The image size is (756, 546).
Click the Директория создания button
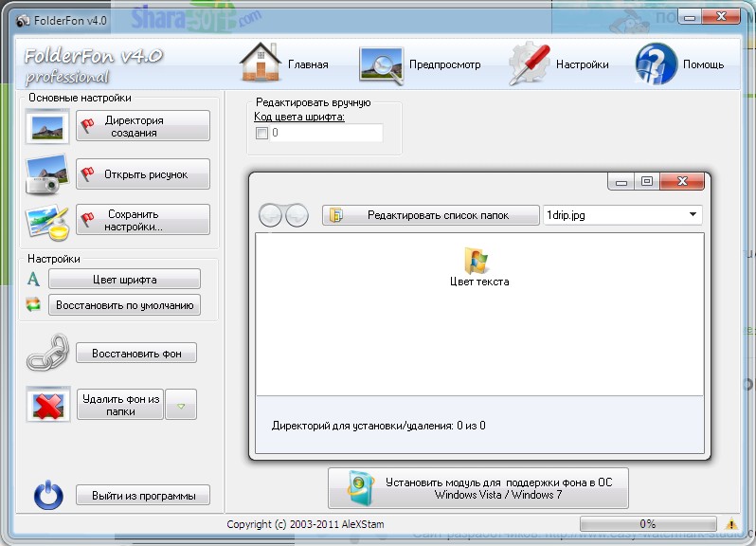143,126
